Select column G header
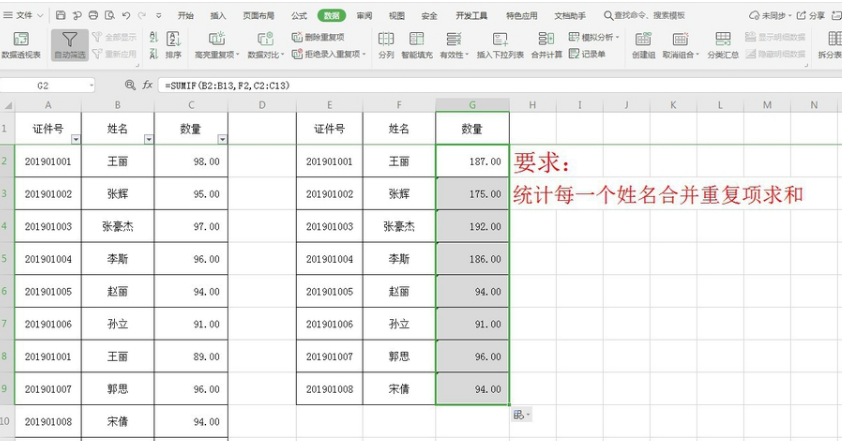Screen dimensions: 842x441 click(472, 105)
